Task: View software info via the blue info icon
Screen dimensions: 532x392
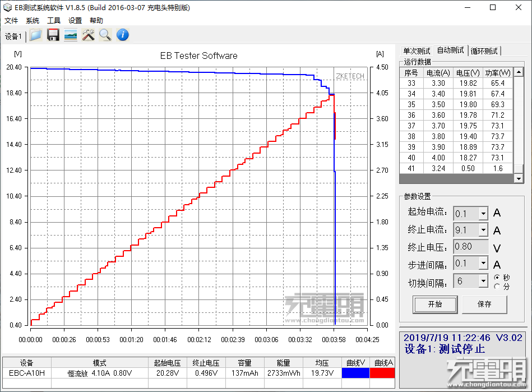Action: [122, 35]
